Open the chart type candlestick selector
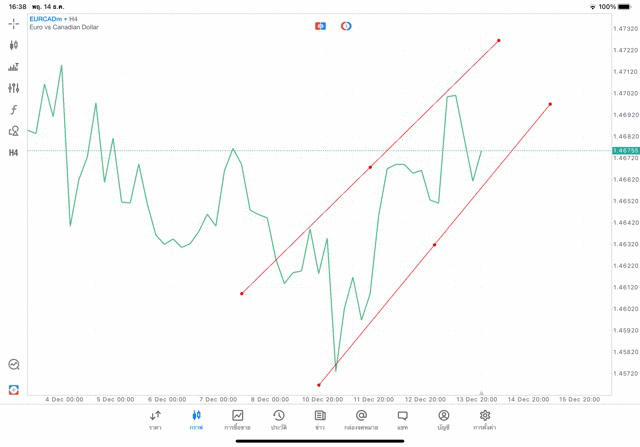 tap(14, 45)
